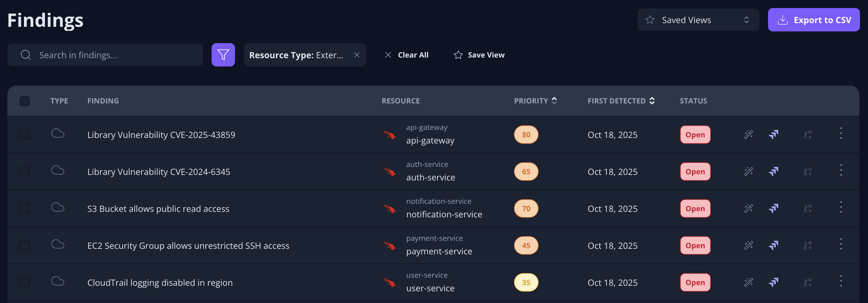Click the branch icon for EC2 Security Group row
This screenshot has height=303, width=868.
coord(808,245)
